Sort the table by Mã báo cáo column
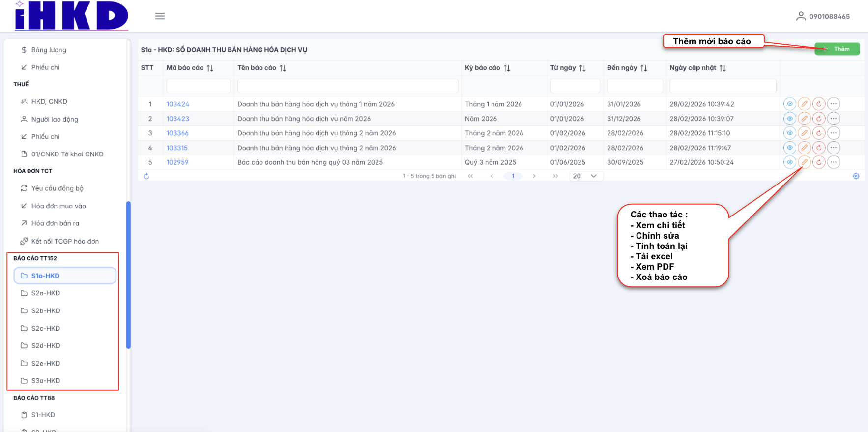868x432 pixels. (210, 68)
